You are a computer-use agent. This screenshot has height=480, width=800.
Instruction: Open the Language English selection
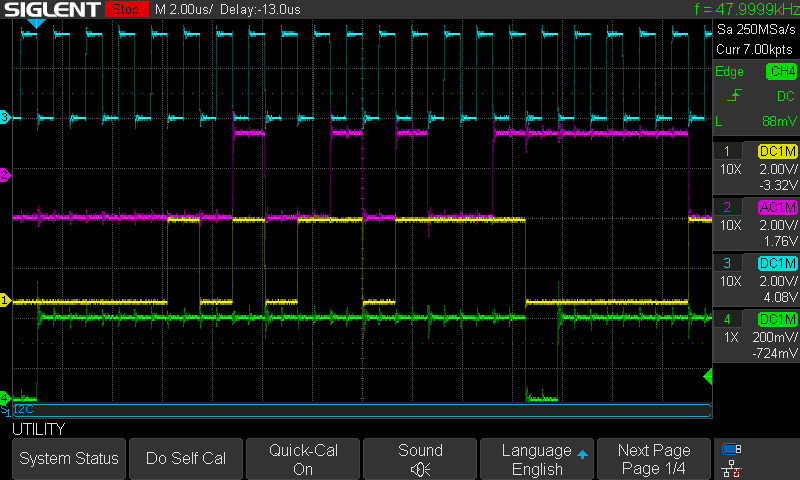(x=537, y=459)
